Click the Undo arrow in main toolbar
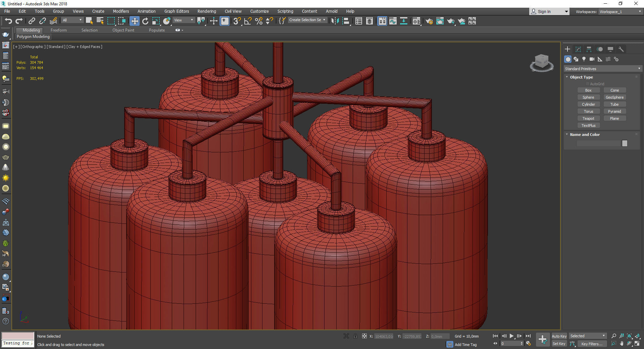Screen dimensions: 644x349 pos(8,21)
